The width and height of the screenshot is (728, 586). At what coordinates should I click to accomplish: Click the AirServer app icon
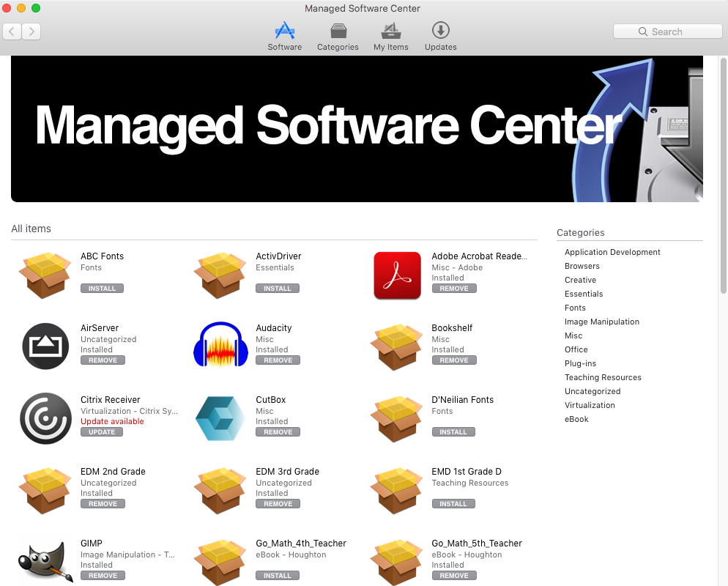tap(45, 346)
